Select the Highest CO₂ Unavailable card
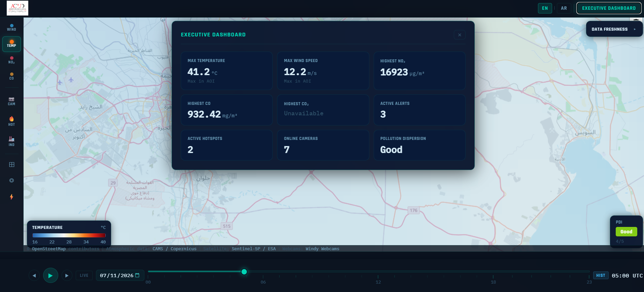This screenshot has width=644, height=292. 323,110
